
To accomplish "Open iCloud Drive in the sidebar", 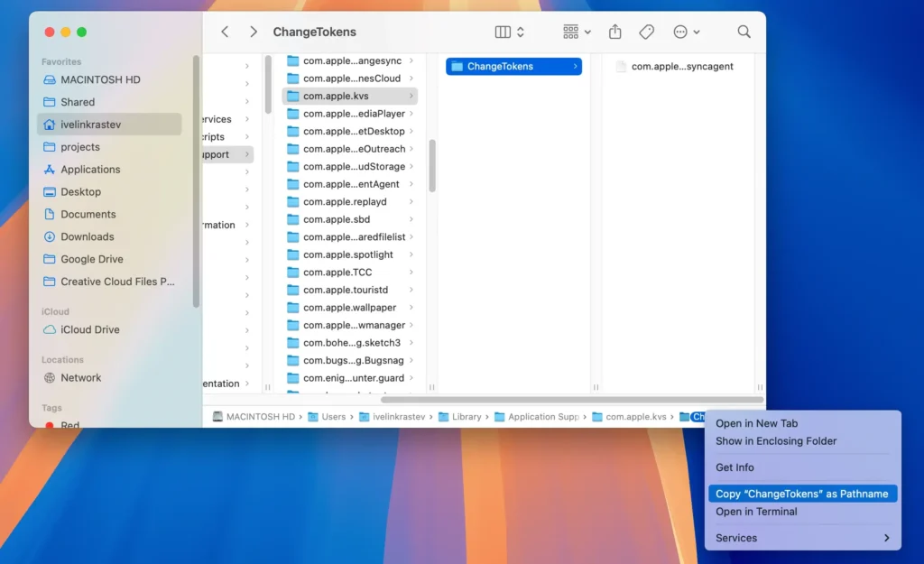I will tap(109, 329).
